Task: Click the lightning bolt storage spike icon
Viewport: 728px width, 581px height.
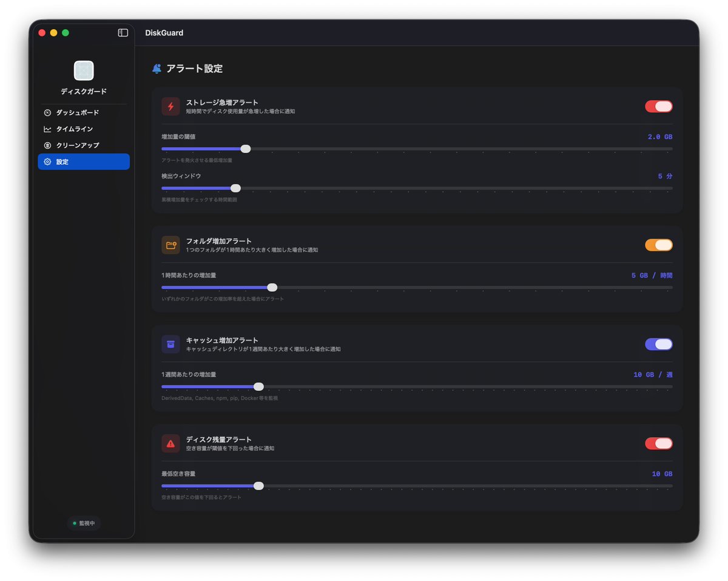Action: [170, 107]
